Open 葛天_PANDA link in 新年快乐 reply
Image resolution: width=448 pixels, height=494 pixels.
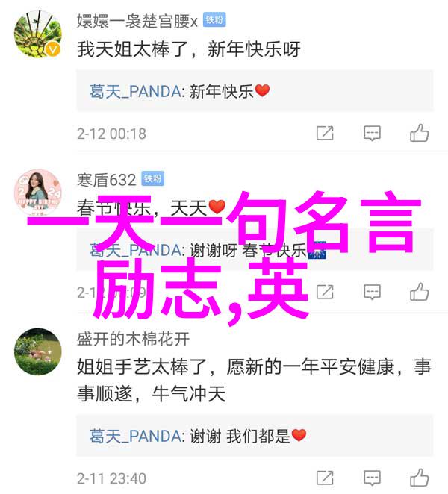[x=135, y=92]
